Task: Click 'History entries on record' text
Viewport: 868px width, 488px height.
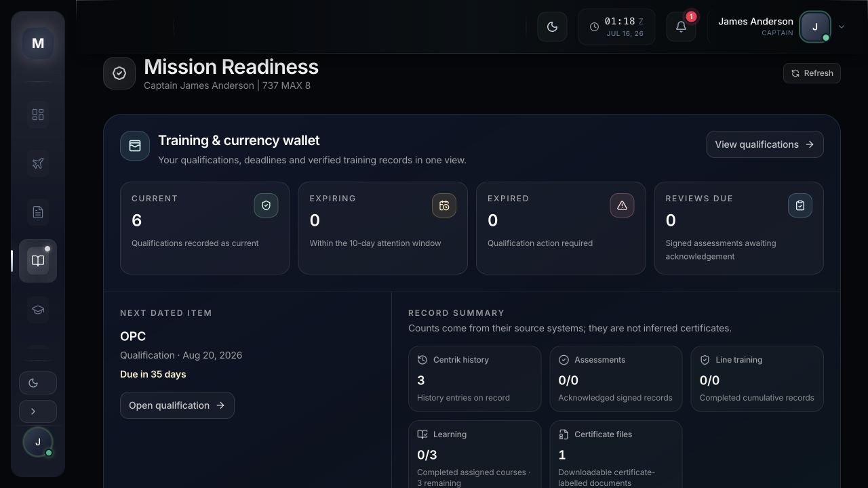Action: (x=463, y=398)
